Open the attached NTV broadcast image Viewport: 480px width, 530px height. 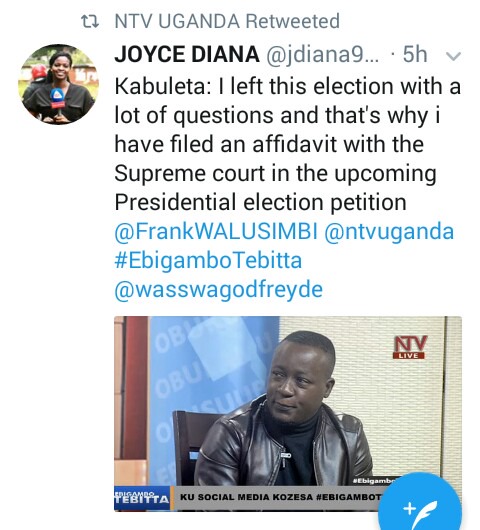pos(288,413)
